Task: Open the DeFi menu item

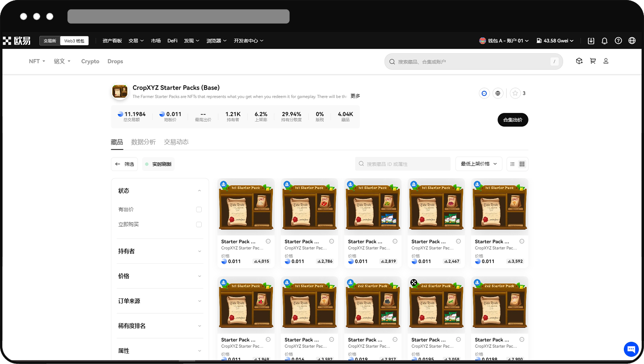Action: pos(172,41)
